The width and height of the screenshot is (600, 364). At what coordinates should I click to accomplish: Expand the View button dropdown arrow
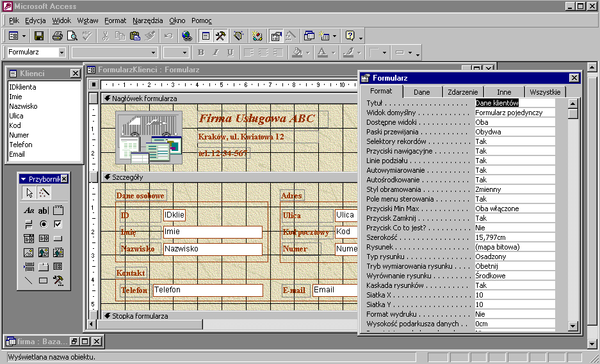[24, 36]
